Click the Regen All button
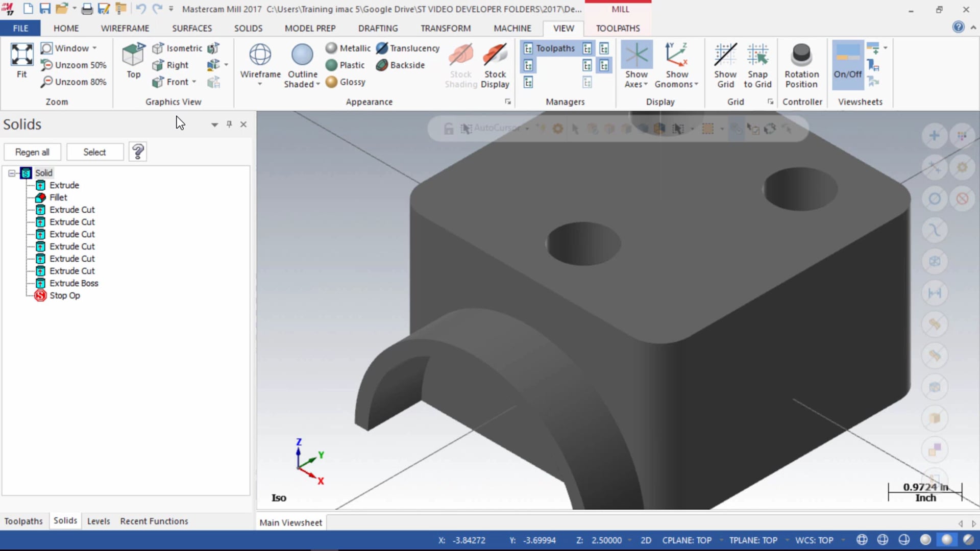Screen dimensions: 980x551 pyautogui.click(x=32, y=152)
